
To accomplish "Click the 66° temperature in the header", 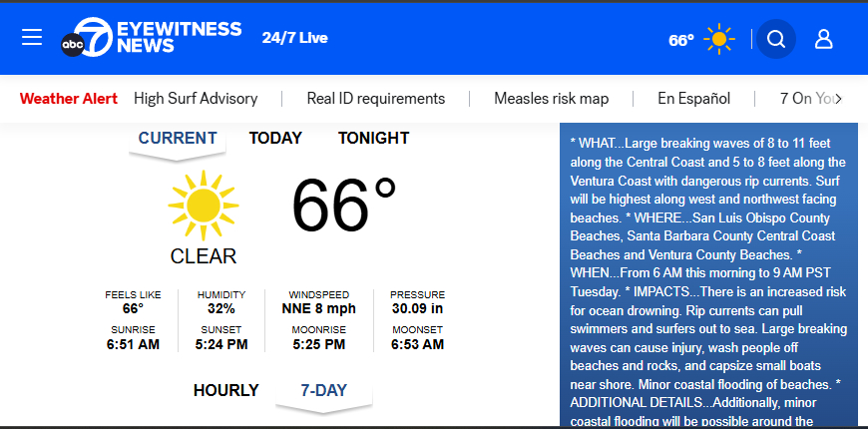I will 681,40.
